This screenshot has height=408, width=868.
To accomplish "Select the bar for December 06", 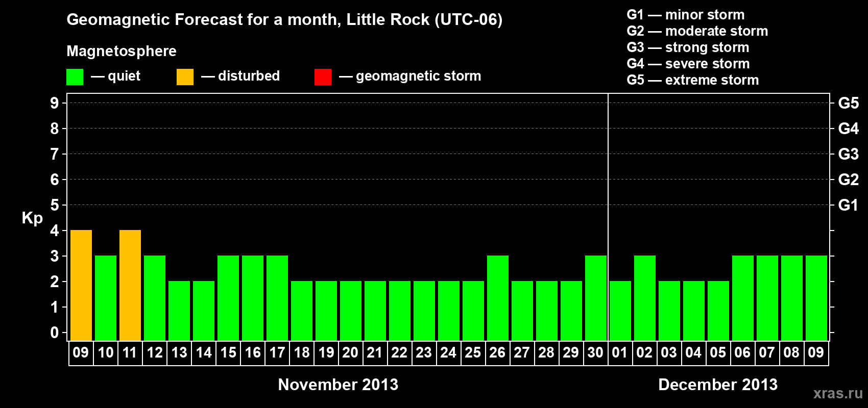I will coord(743,298).
